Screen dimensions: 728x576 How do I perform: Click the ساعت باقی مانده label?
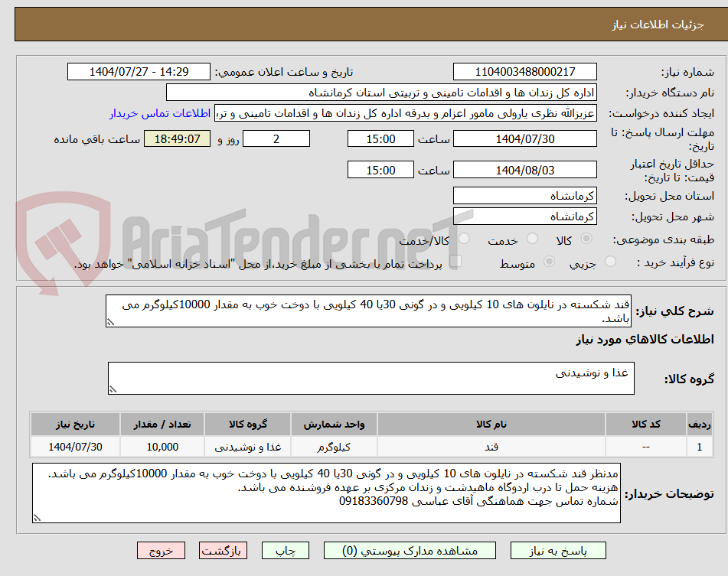[x=96, y=139]
